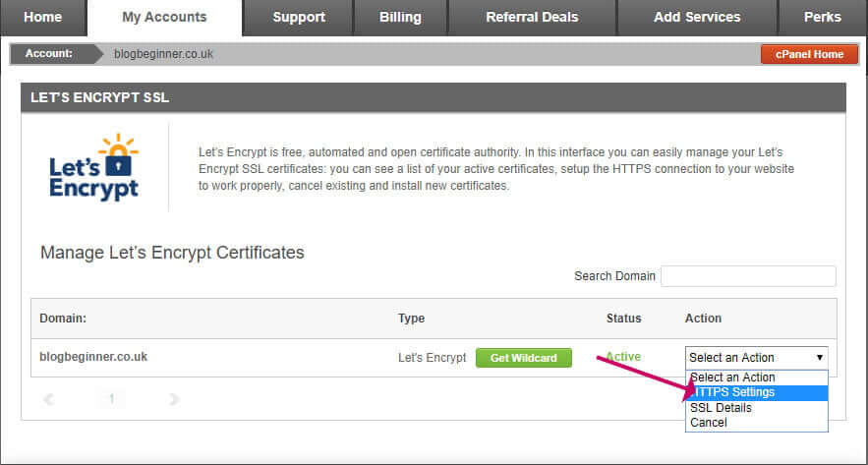Screen dimensions: 868x465
Task: Click the Let's Encrypt logo
Action: click(94, 167)
